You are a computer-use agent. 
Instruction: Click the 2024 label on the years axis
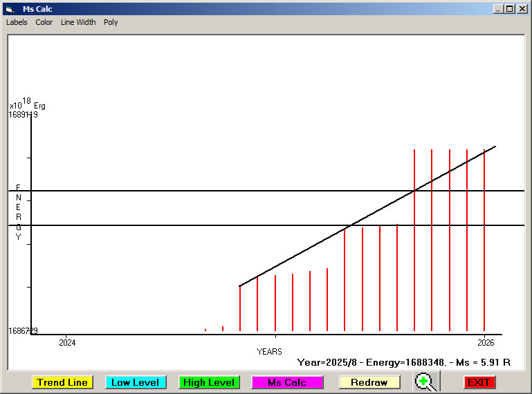(67, 342)
